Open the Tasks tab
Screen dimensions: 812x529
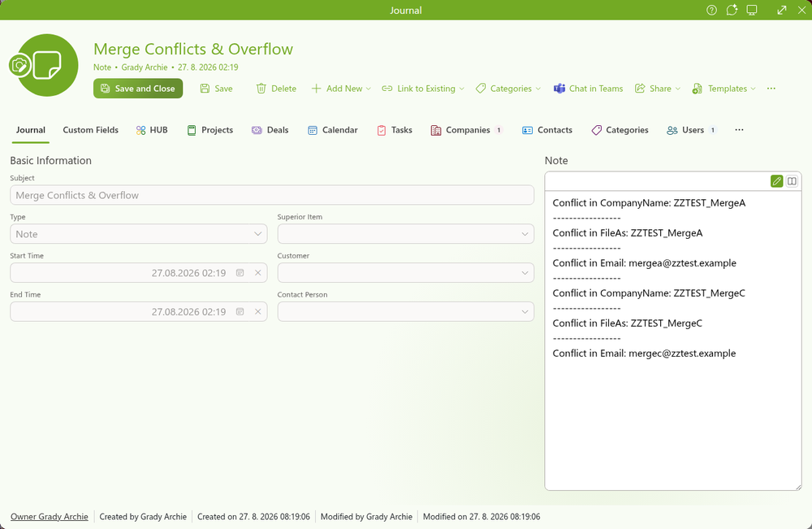(x=395, y=130)
